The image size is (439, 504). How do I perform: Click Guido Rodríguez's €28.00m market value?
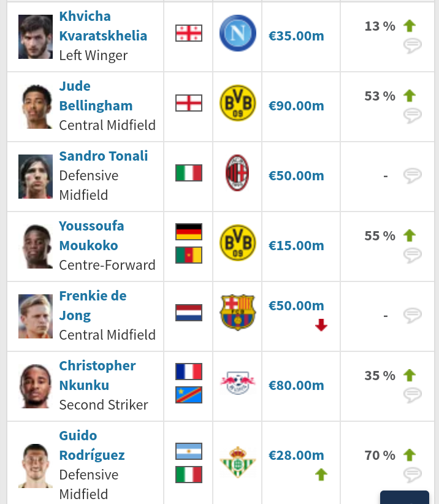tap(296, 455)
